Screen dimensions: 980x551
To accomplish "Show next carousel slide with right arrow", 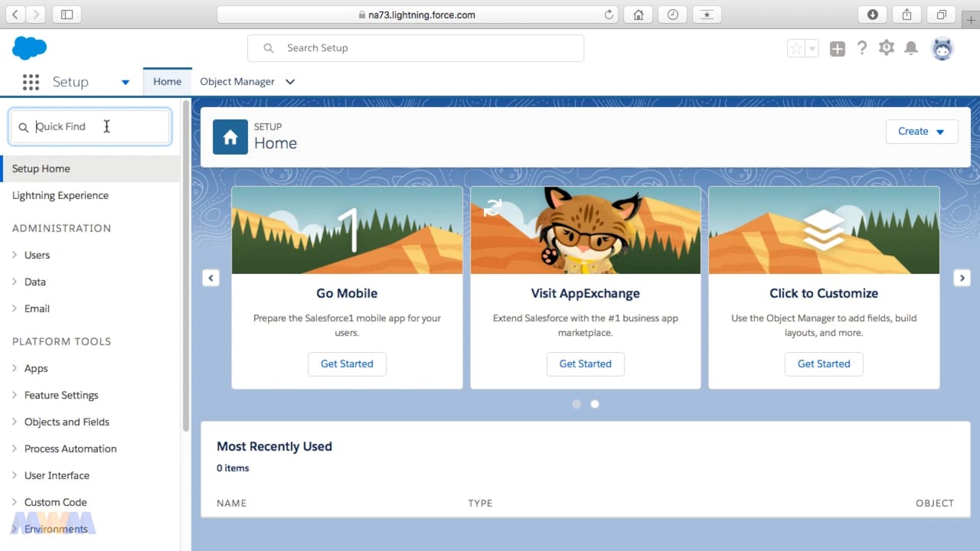I will coord(962,278).
